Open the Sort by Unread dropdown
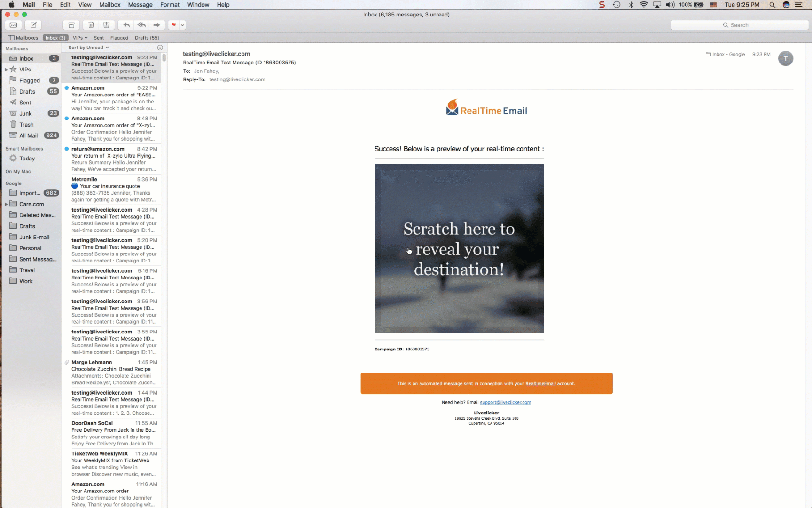 point(88,48)
